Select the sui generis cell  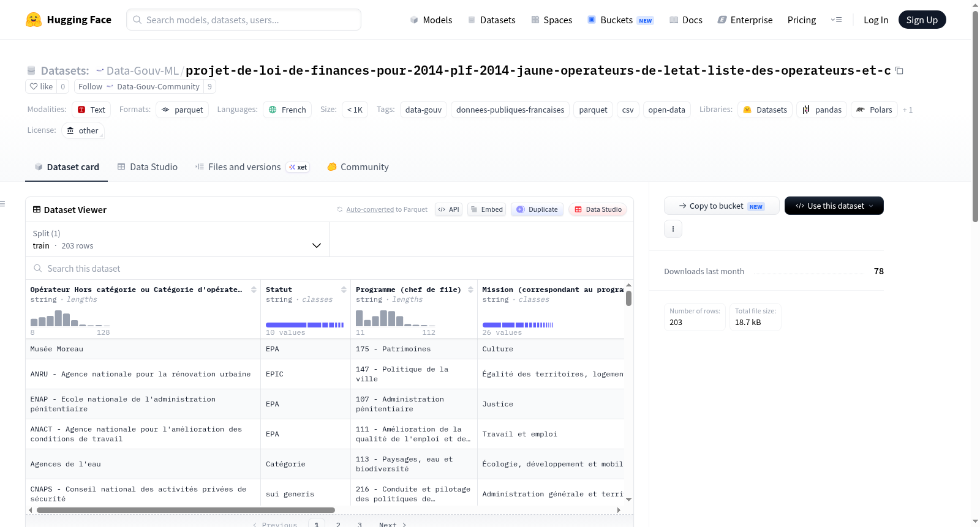[306, 494]
